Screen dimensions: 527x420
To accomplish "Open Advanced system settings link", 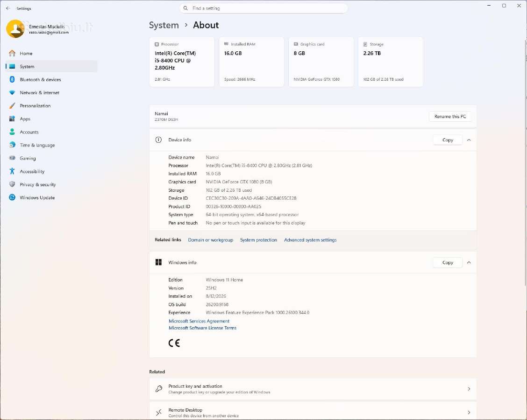I will 310,240.
